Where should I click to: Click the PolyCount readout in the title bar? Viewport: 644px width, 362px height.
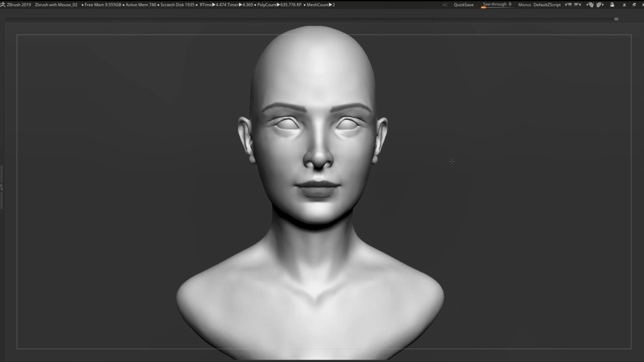[279, 5]
